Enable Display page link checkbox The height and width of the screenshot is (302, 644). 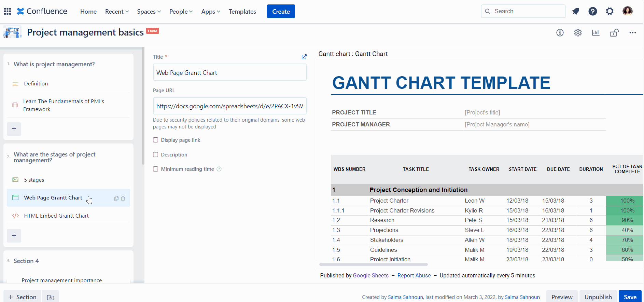156,140
